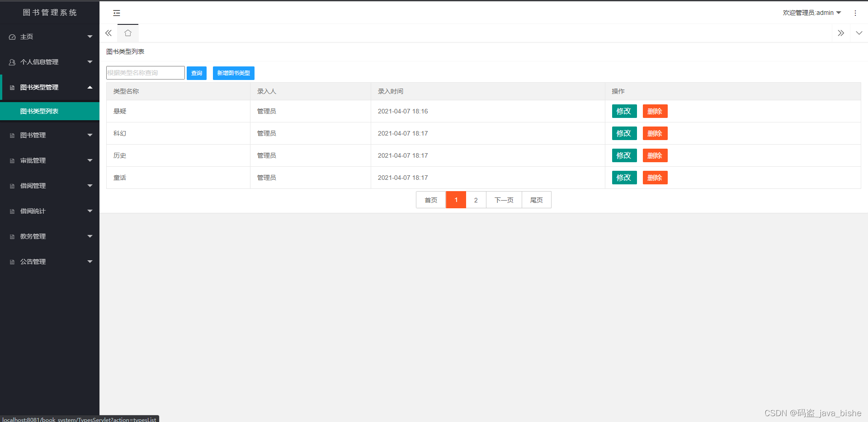868x422 pixels.
Task: Click 删除 for the 科幻 row
Action: click(655, 133)
